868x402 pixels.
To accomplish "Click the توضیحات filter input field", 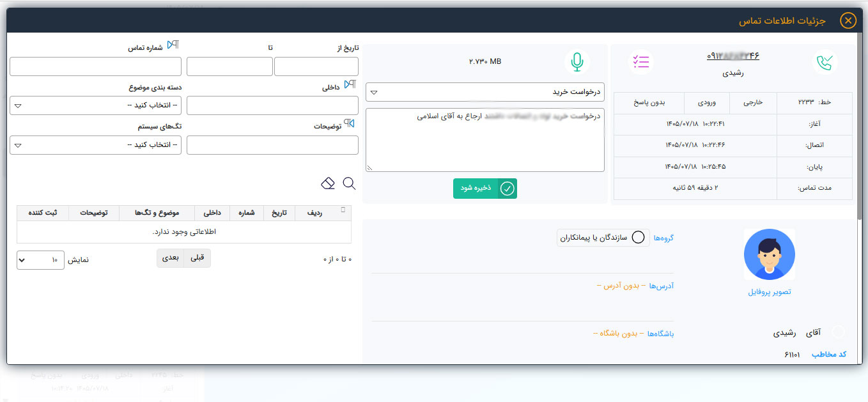I will pos(272,144).
